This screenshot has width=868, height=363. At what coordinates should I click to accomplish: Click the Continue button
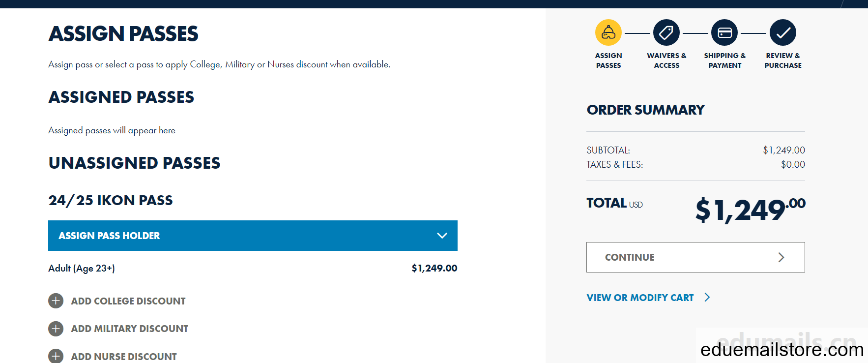point(695,257)
